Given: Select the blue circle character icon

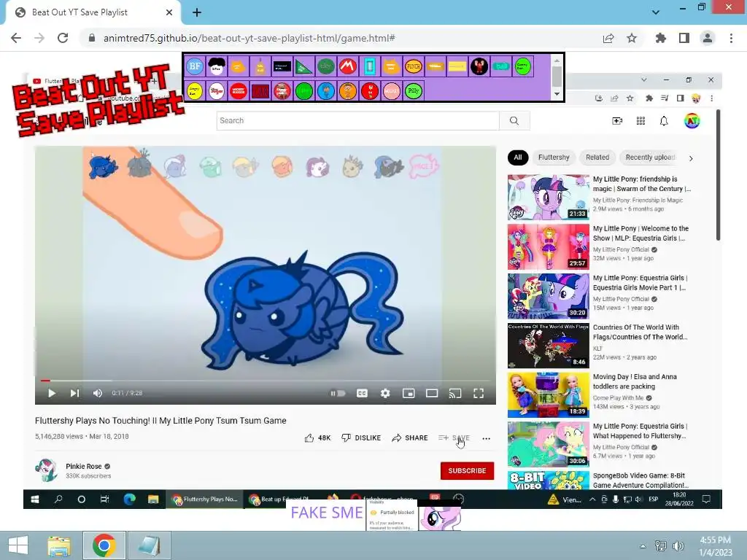Looking at the screenshot, I should point(326,90).
